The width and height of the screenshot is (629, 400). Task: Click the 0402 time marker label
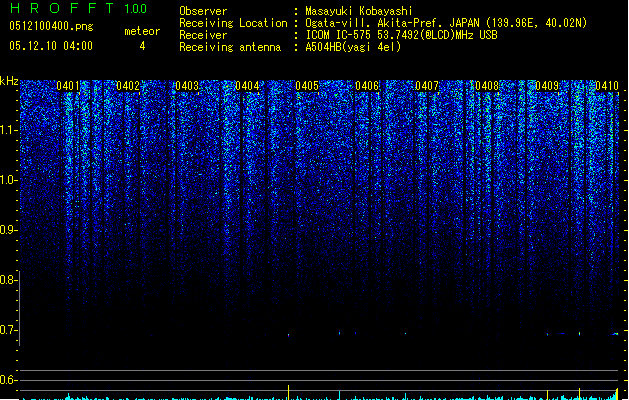(128, 86)
